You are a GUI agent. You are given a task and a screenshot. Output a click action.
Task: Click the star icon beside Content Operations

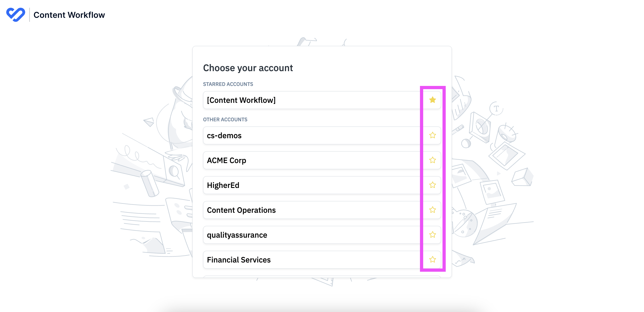(432, 210)
